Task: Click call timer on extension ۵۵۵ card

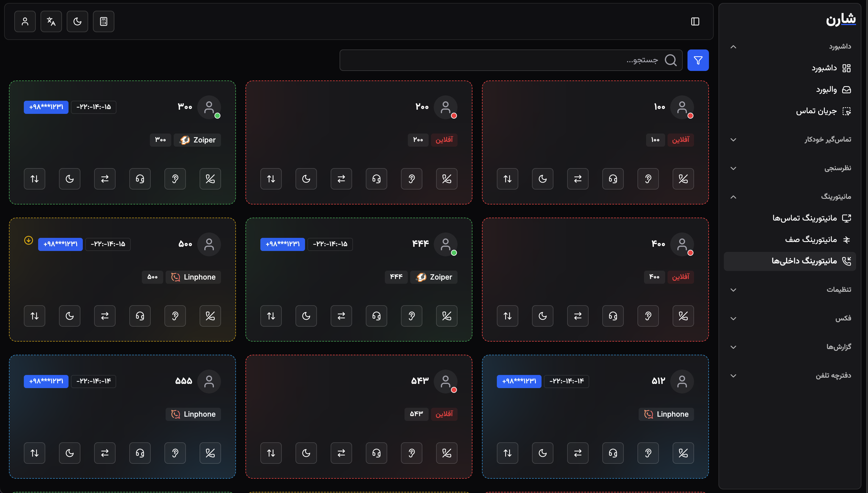Action: (x=93, y=381)
